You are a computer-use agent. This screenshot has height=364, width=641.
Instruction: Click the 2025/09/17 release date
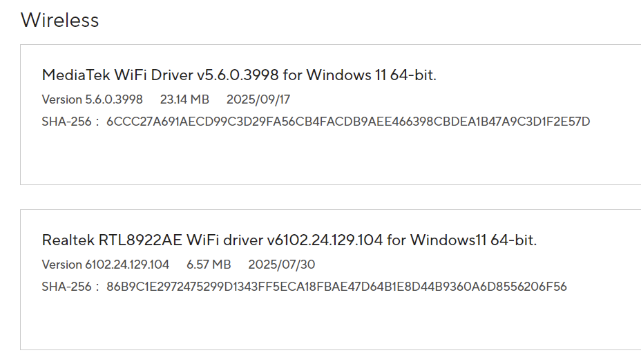(258, 99)
